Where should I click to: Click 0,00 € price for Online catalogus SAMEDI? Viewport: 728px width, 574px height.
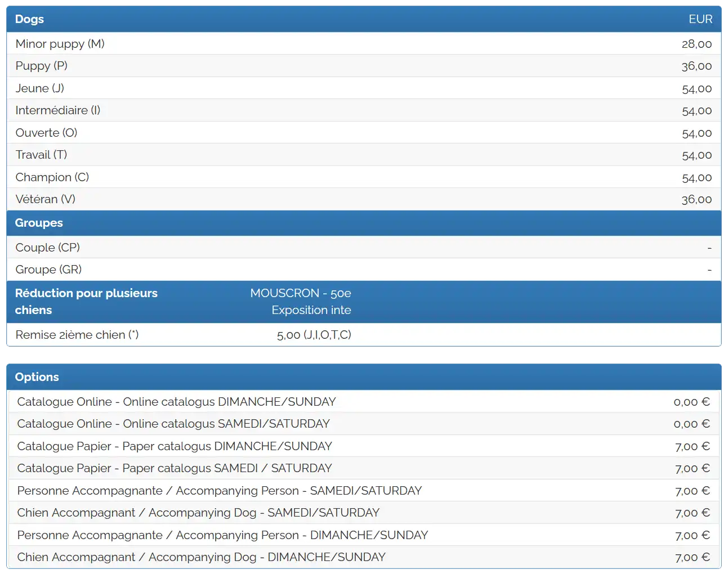tap(692, 424)
